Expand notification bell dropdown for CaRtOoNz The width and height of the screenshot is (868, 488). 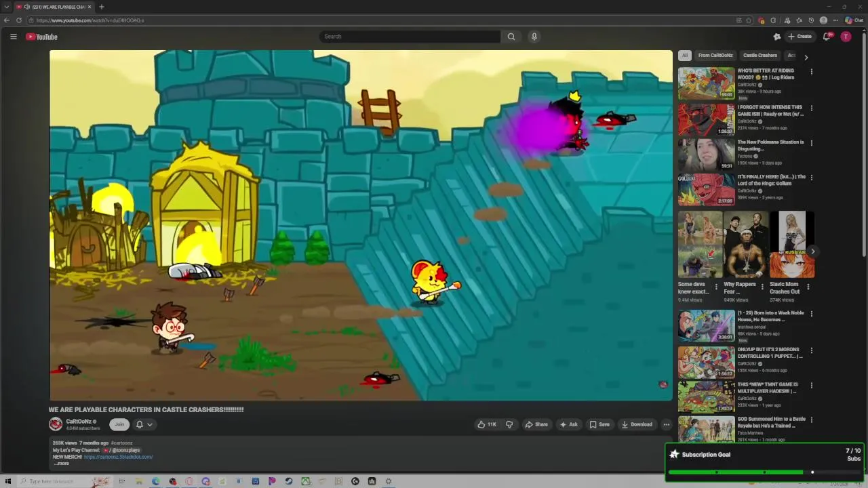pos(144,424)
